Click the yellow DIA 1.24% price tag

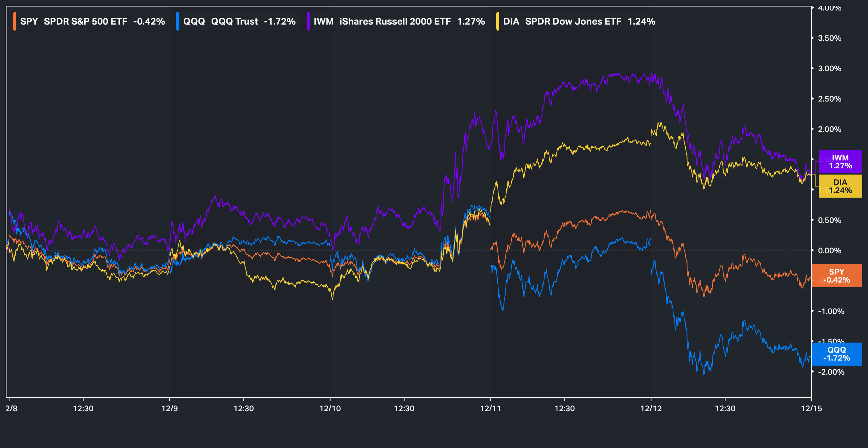tap(840, 186)
